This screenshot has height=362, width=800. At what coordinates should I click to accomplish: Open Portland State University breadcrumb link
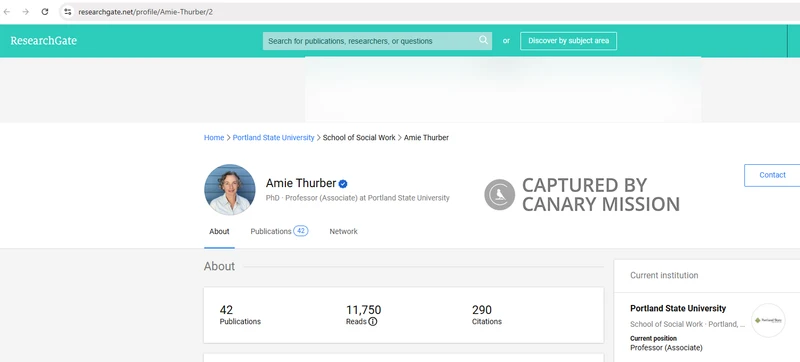[x=273, y=138]
